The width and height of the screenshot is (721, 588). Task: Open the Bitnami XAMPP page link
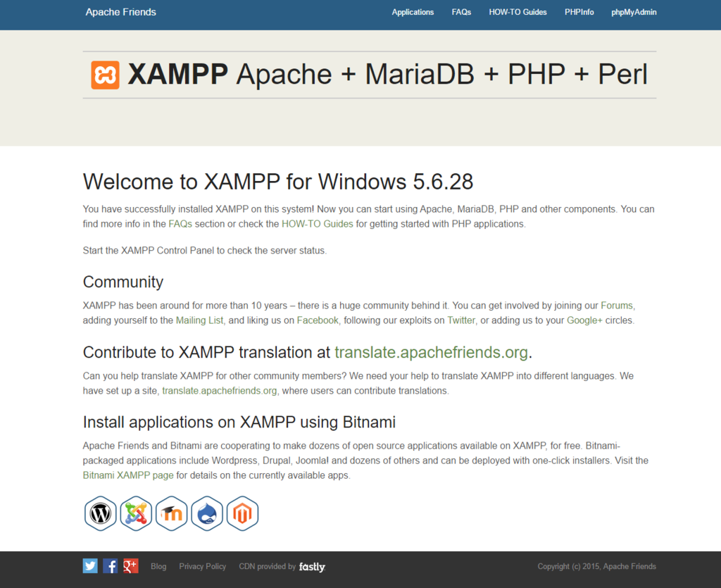click(x=128, y=475)
